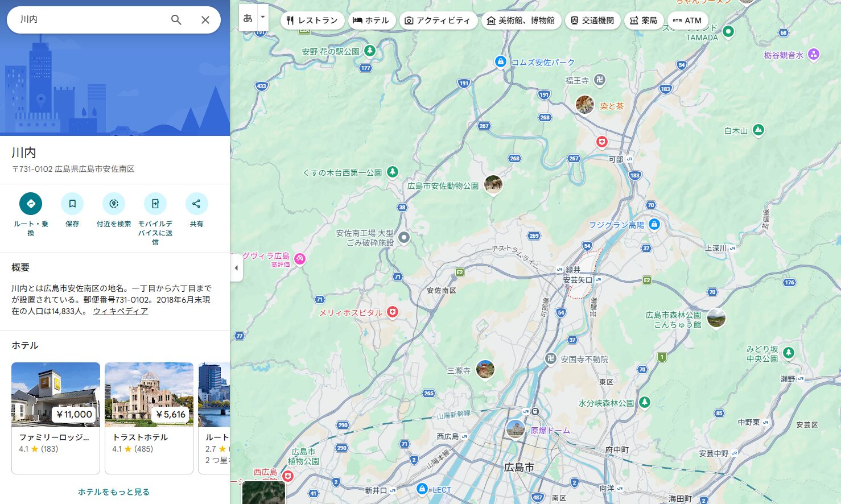Click the 共有 share icon
841x504 pixels.
pyautogui.click(x=196, y=204)
